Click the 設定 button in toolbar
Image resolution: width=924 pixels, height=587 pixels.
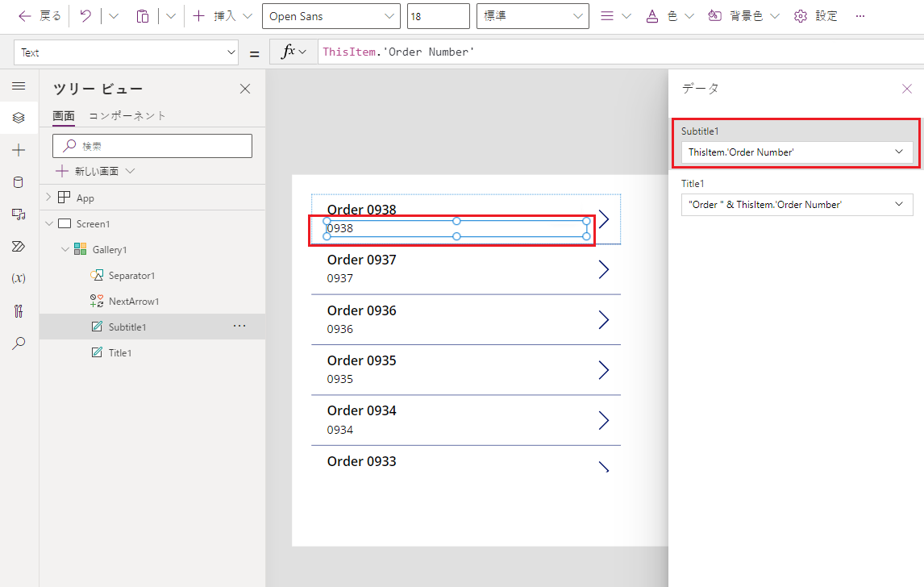(816, 16)
